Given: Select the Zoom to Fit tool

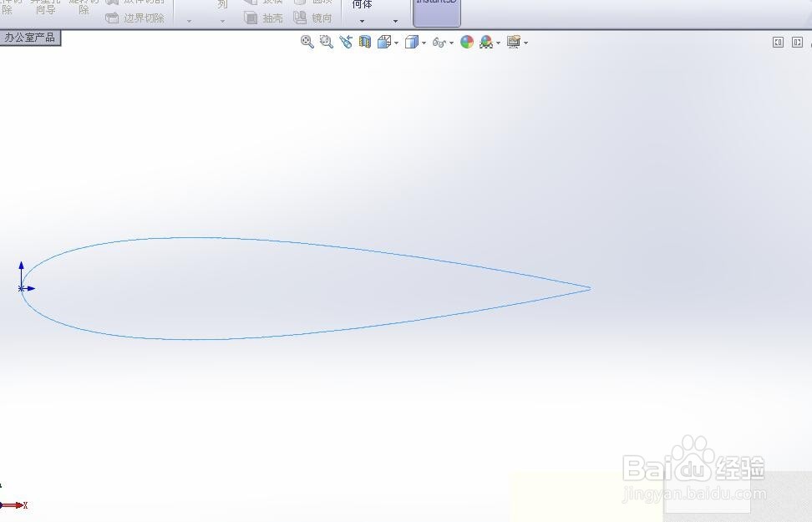Looking at the screenshot, I should pyautogui.click(x=307, y=42).
